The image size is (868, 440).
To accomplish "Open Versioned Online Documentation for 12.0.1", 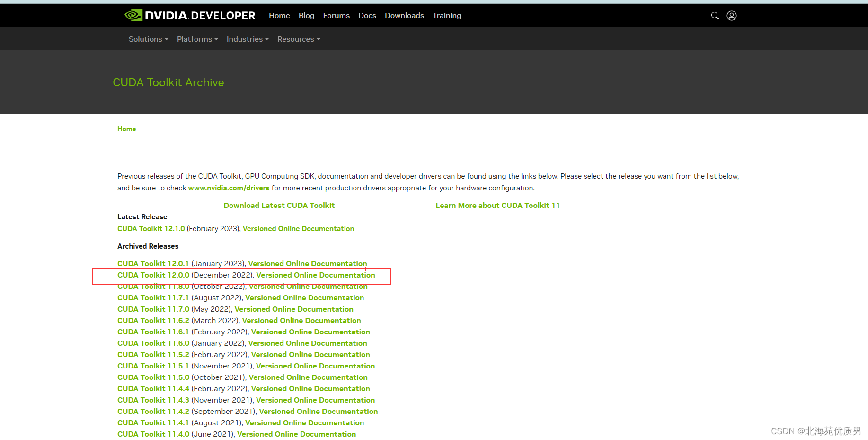I will pyautogui.click(x=308, y=264).
